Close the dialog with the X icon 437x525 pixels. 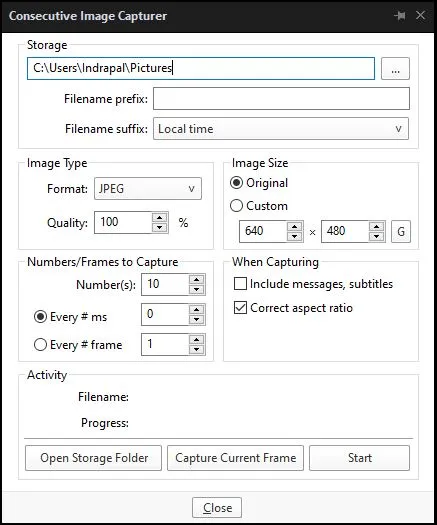421,15
